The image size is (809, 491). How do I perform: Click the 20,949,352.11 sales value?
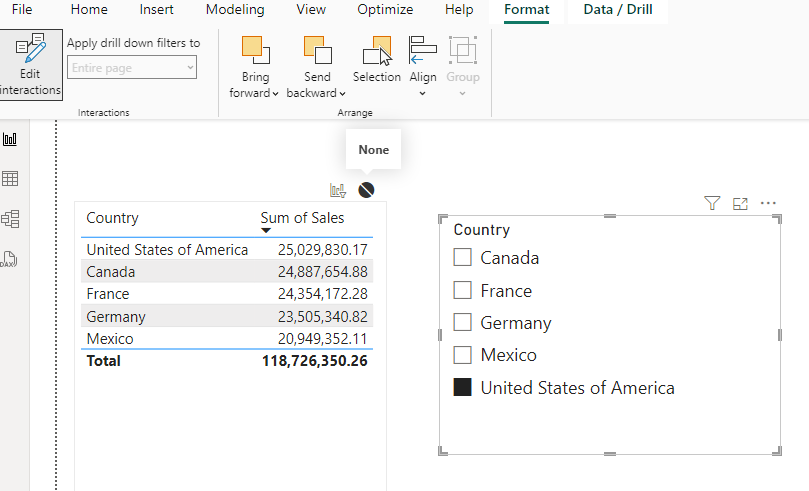click(322, 338)
